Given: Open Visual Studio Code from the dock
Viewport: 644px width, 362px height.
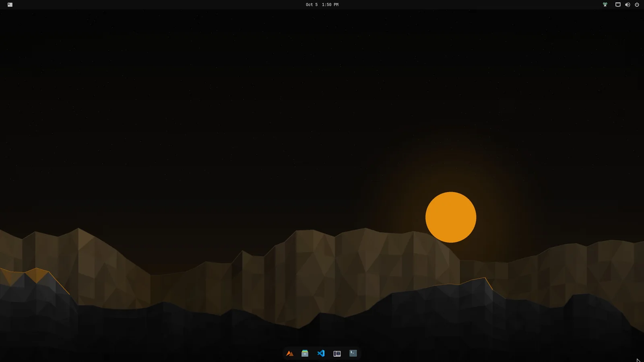Looking at the screenshot, I should (321, 354).
